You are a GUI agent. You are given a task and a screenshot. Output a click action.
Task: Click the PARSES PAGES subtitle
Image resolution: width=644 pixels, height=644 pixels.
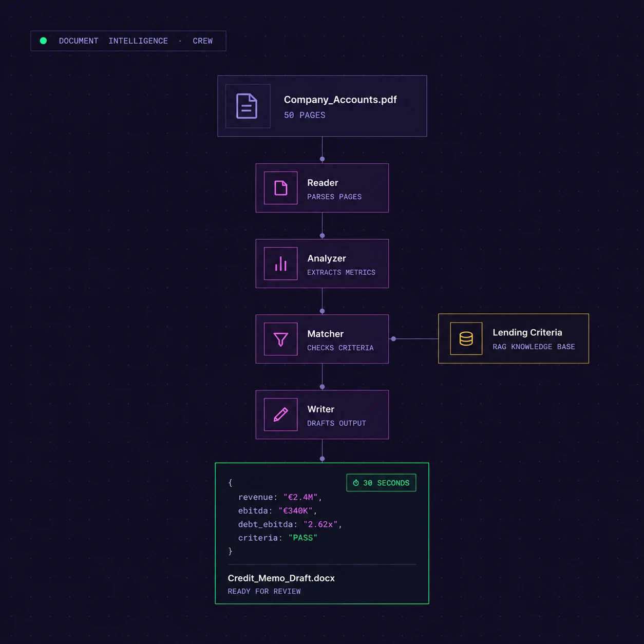pyautogui.click(x=334, y=197)
